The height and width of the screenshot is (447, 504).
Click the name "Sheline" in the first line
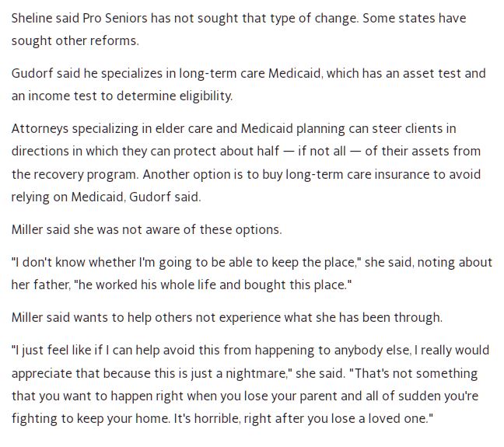32,18
